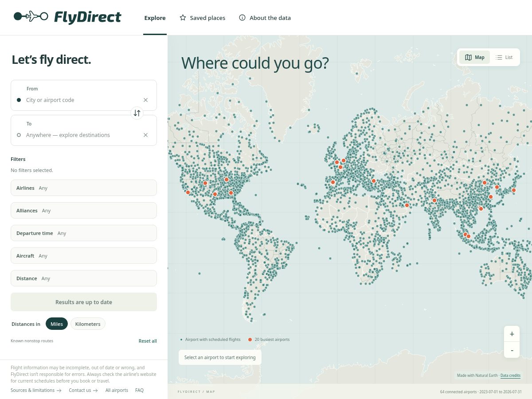Open the Saved places tab

point(202,18)
